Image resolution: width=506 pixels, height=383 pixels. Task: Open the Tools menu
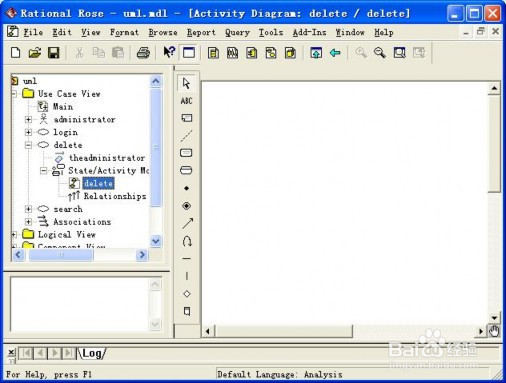coord(271,32)
